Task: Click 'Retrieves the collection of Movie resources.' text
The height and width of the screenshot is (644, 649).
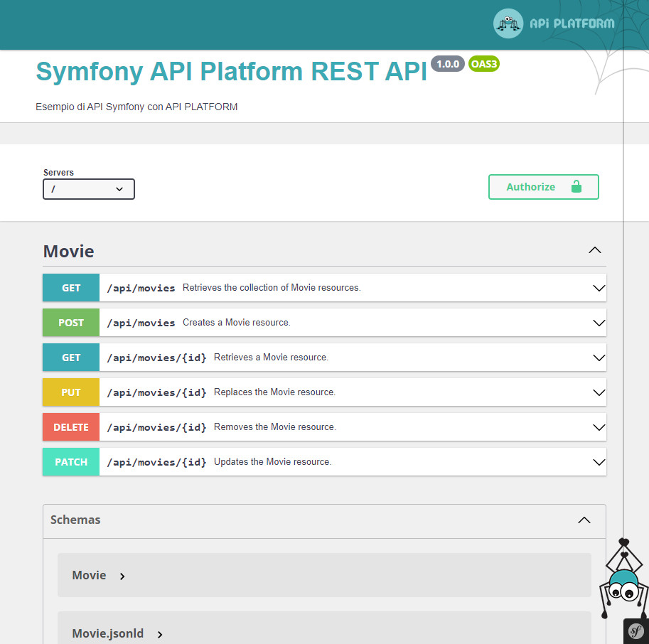Action: pos(272,288)
